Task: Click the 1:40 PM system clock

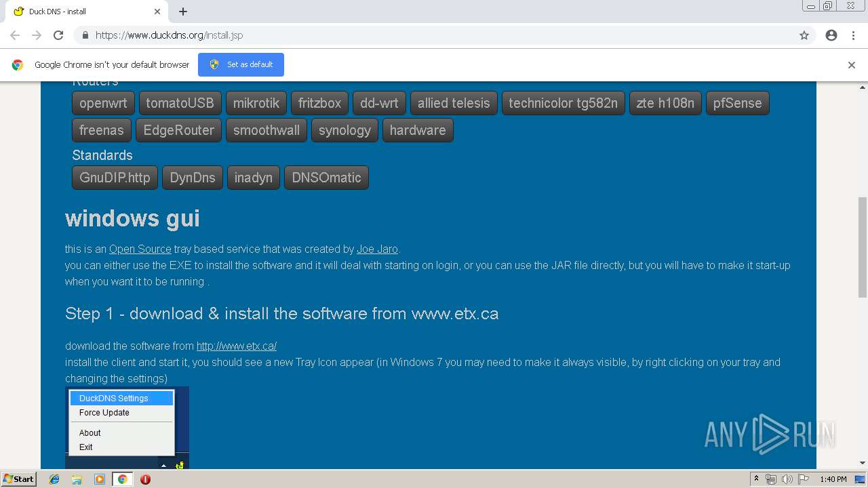Action: coord(833,479)
